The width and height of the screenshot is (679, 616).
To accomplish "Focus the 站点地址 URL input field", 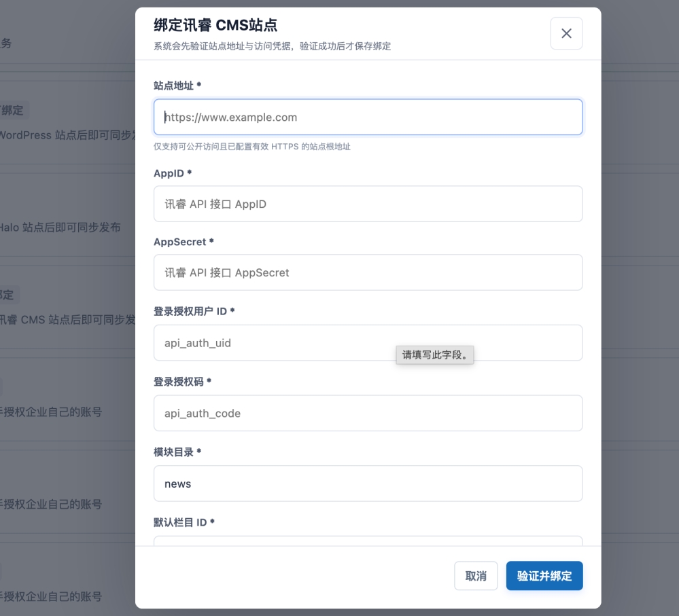I will click(368, 117).
